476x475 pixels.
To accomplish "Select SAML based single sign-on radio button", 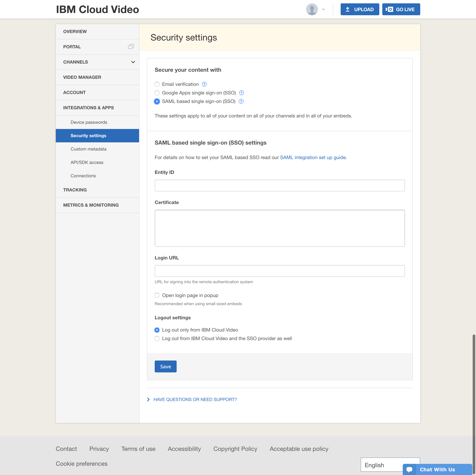I will coord(157,101).
